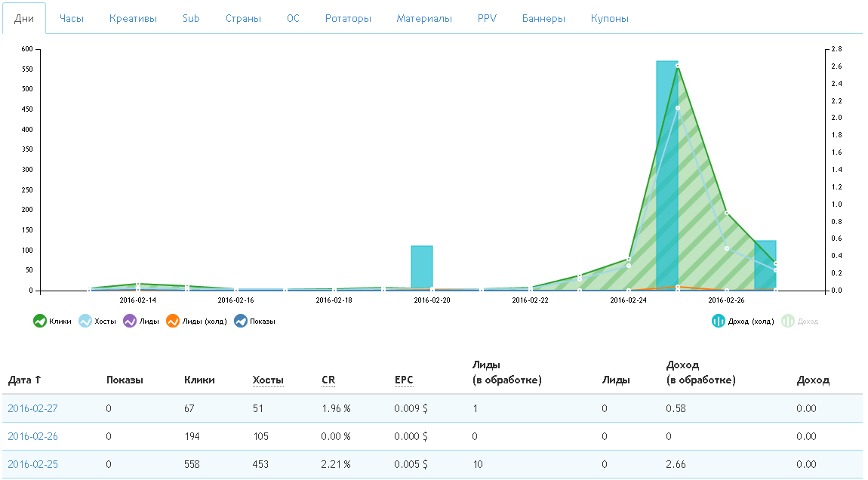Toggle the purple Лиды legend icon

[129, 321]
